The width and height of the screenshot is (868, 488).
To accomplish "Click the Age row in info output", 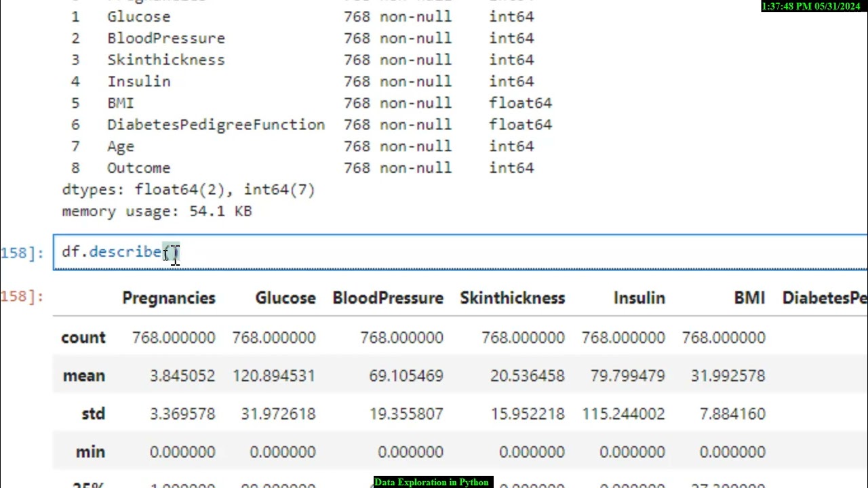I will [302, 146].
